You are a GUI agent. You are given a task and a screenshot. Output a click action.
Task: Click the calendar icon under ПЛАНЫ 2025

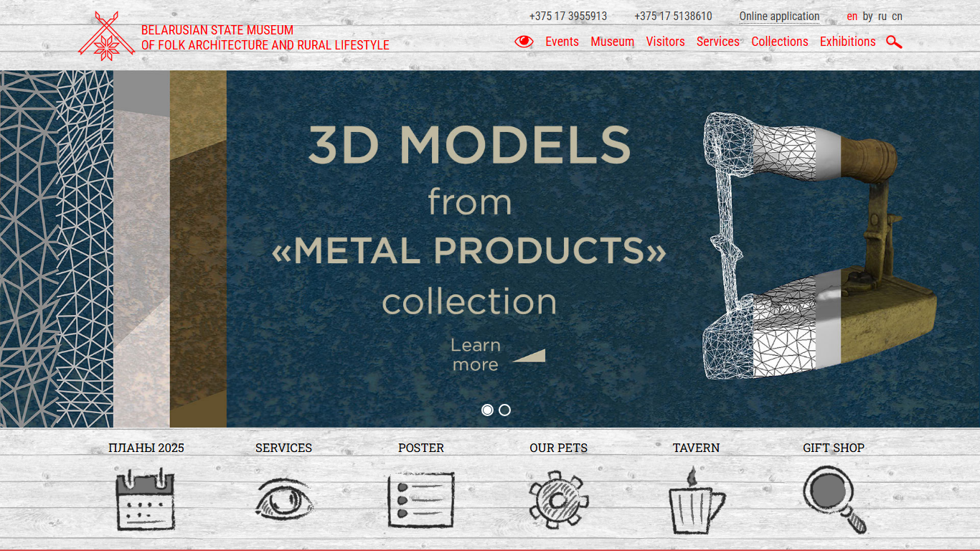coord(146,499)
